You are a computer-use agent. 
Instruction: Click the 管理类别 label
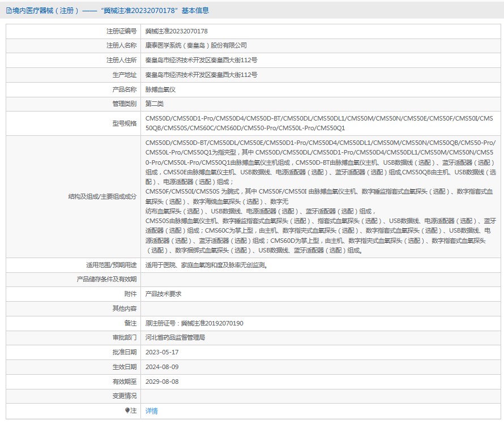125,104
